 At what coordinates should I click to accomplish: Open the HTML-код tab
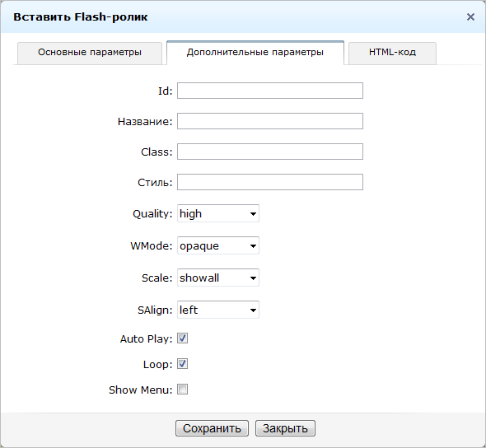click(x=392, y=54)
